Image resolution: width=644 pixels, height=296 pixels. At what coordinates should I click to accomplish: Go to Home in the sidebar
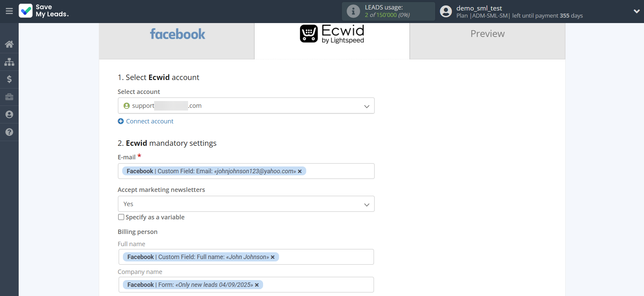(9, 44)
